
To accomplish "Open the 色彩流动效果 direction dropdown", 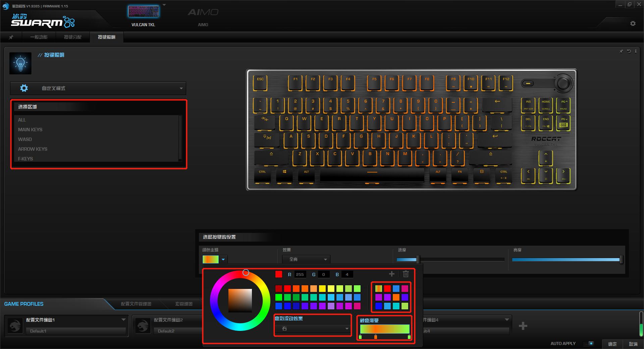I will pos(313,329).
